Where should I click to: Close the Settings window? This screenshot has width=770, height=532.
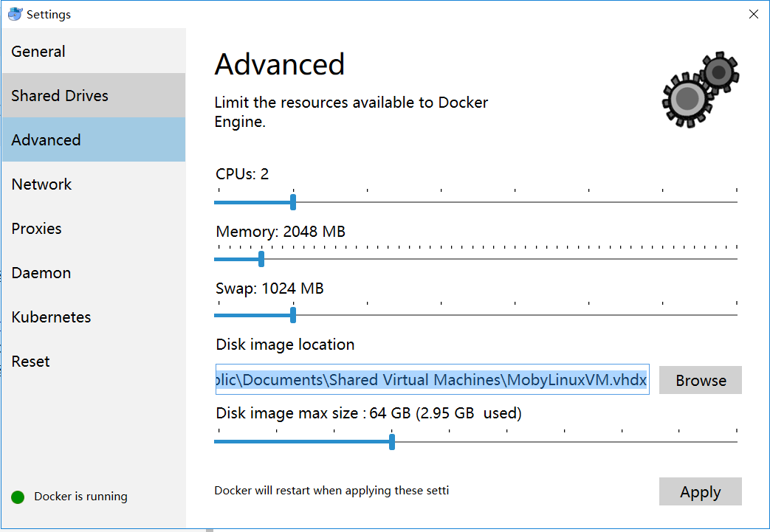tap(753, 13)
